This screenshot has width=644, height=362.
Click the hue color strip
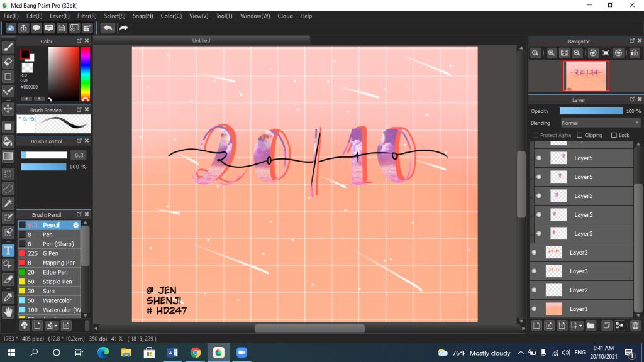85,74
